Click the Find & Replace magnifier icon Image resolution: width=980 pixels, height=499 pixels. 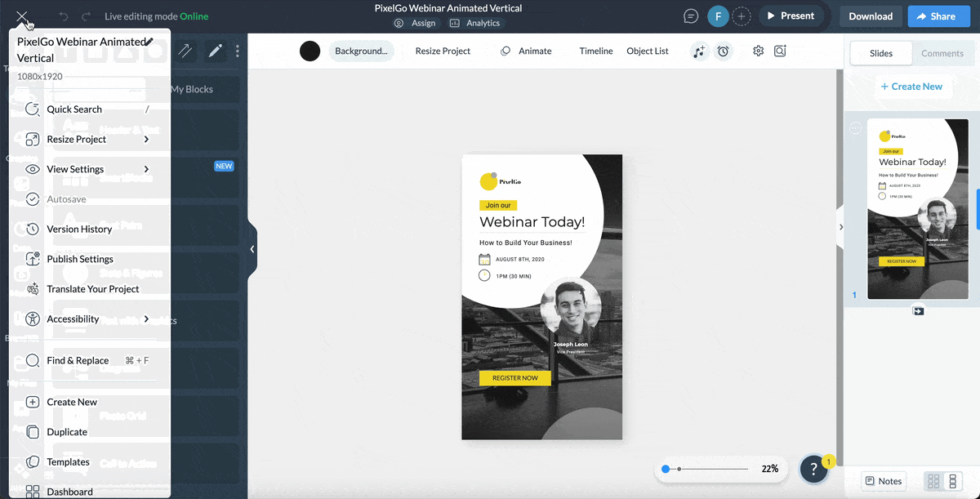(33, 360)
